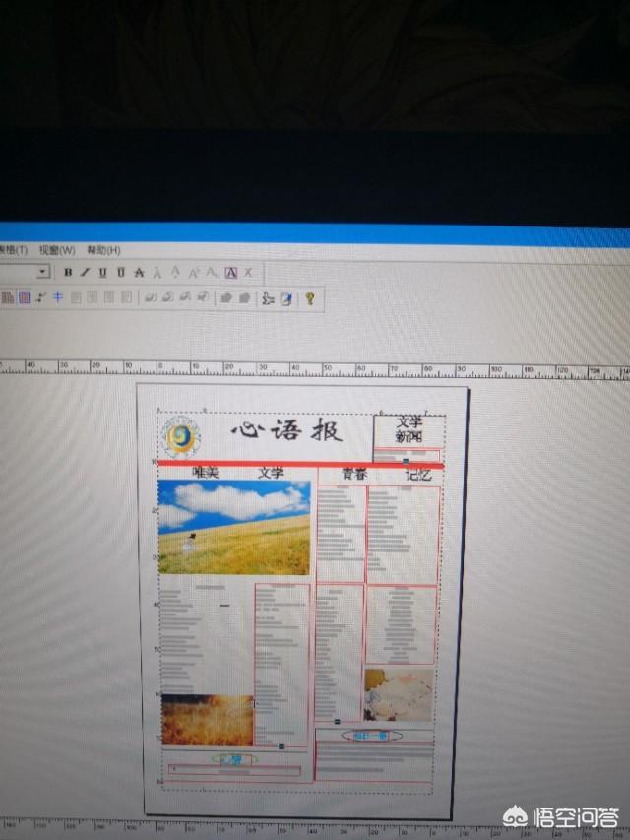Open the 帮助(H) menu
The image size is (630, 840).
click(103, 250)
